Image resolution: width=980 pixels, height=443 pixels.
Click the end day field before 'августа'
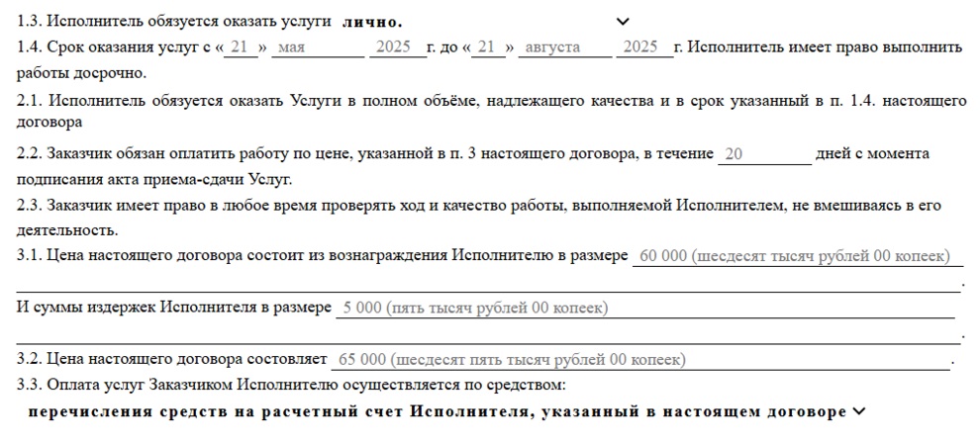[x=488, y=47]
